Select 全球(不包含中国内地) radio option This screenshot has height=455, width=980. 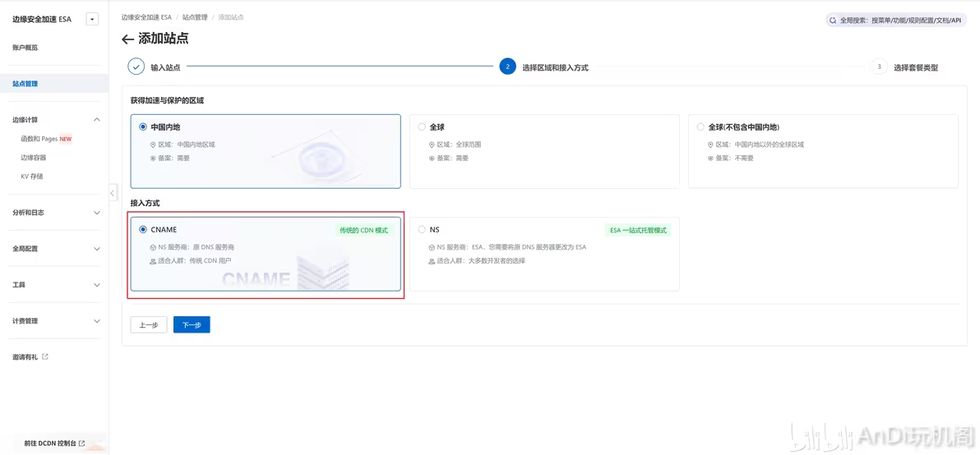click(700, 126)
